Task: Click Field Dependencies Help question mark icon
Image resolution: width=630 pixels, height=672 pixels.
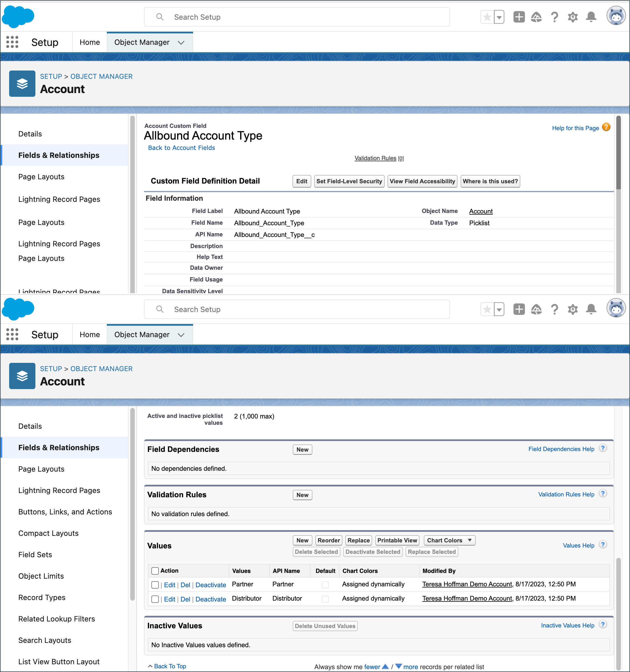Action: tap(603, 448)
